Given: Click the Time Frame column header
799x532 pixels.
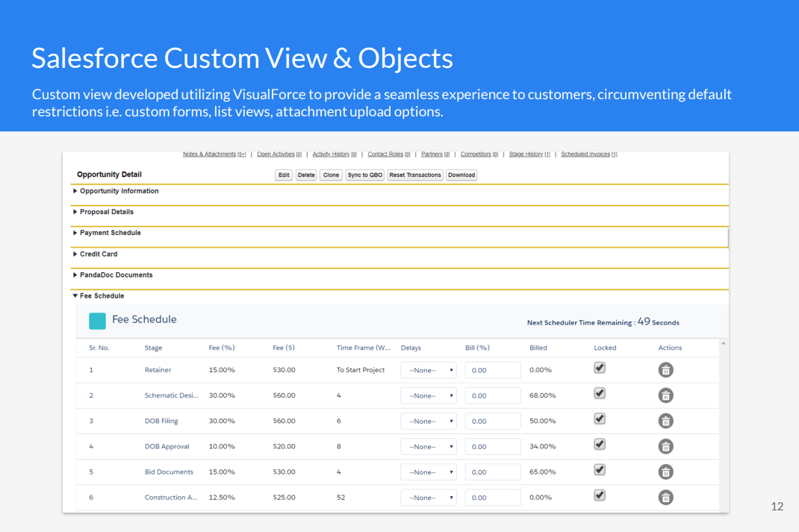Looking at the screenshot, I should [364, 348].
